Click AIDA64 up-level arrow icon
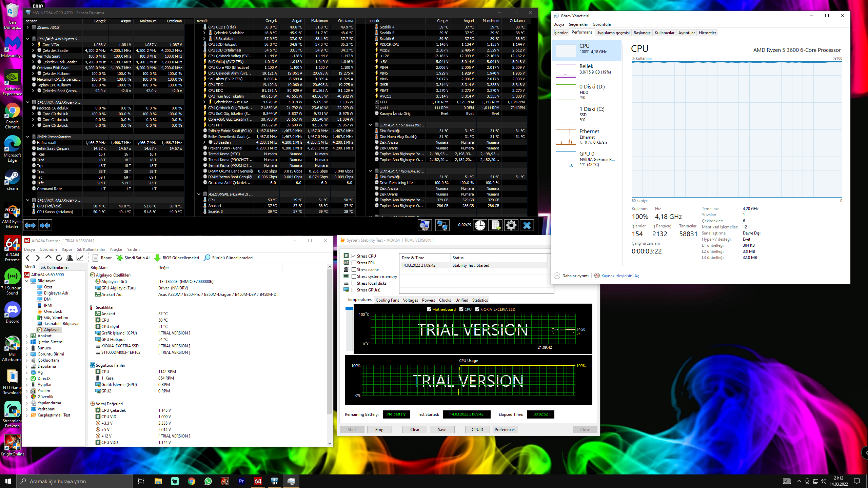 pos(48,258)
